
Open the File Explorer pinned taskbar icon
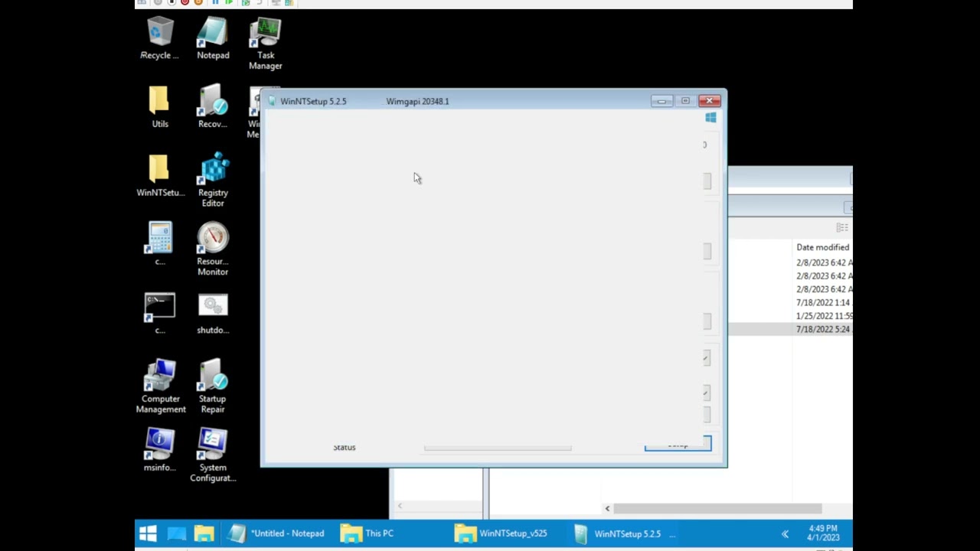pos(204,533)
